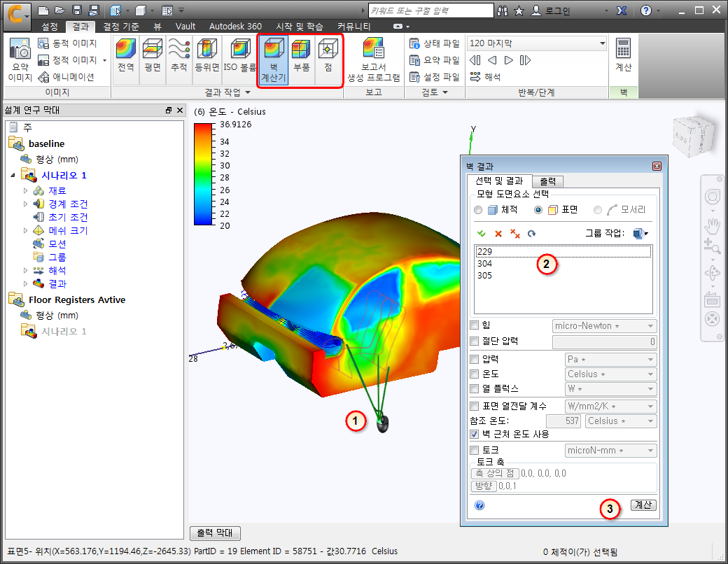Click the 출력 막대 button

pos(215,533)
